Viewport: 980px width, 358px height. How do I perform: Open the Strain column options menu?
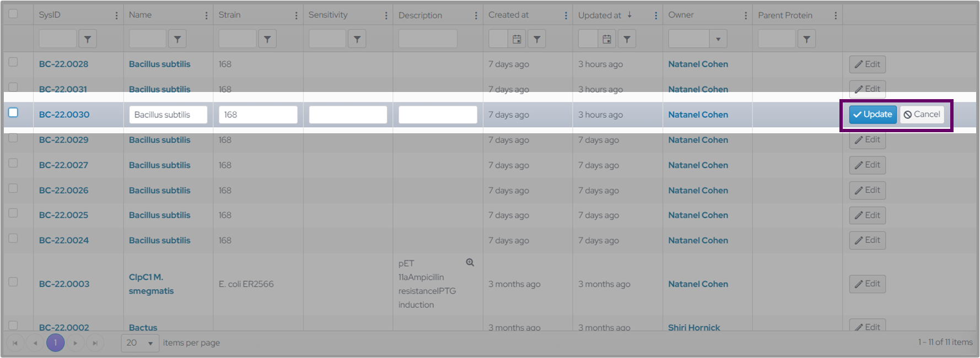point(296,15)
